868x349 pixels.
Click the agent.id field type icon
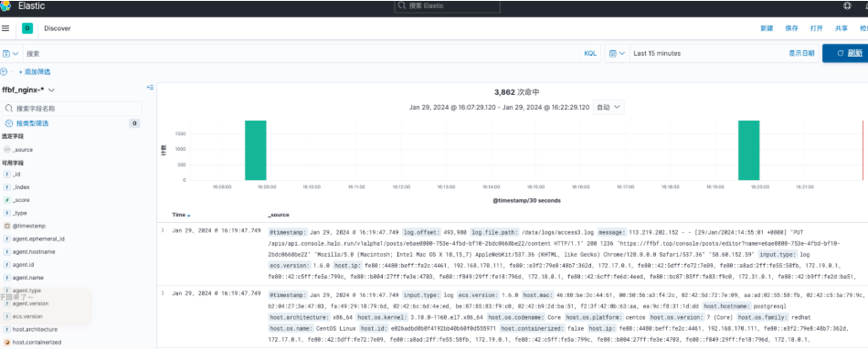click(x=7, y=265)
